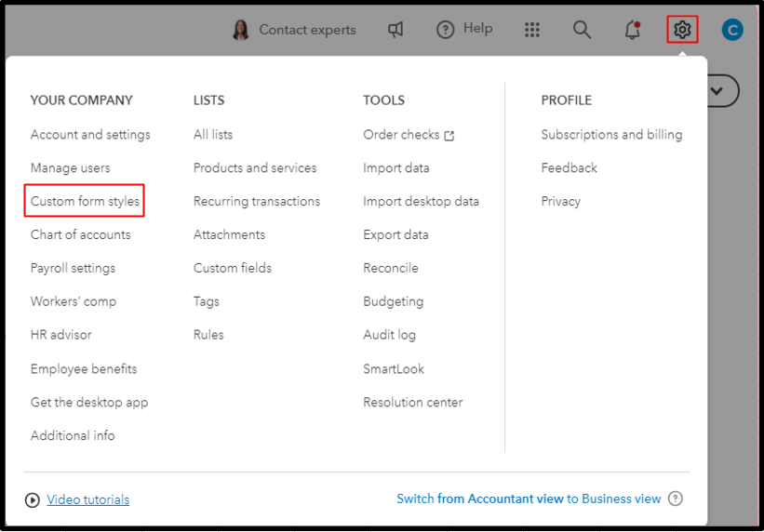Select Feedback under Profile

570,168
